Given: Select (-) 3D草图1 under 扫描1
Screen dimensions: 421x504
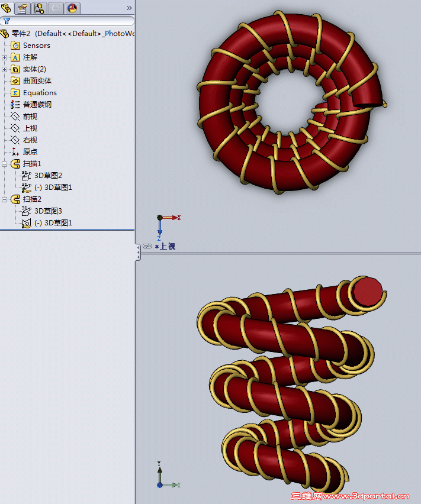Looking at the screenshot, I should coord(53,188).
